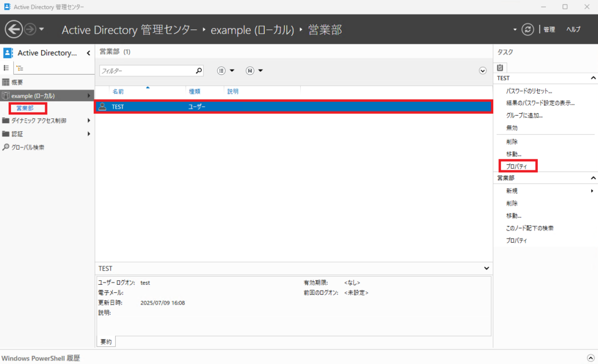Click 移動... under TEST tasks

pyautogui.click(x=514, y=154)
